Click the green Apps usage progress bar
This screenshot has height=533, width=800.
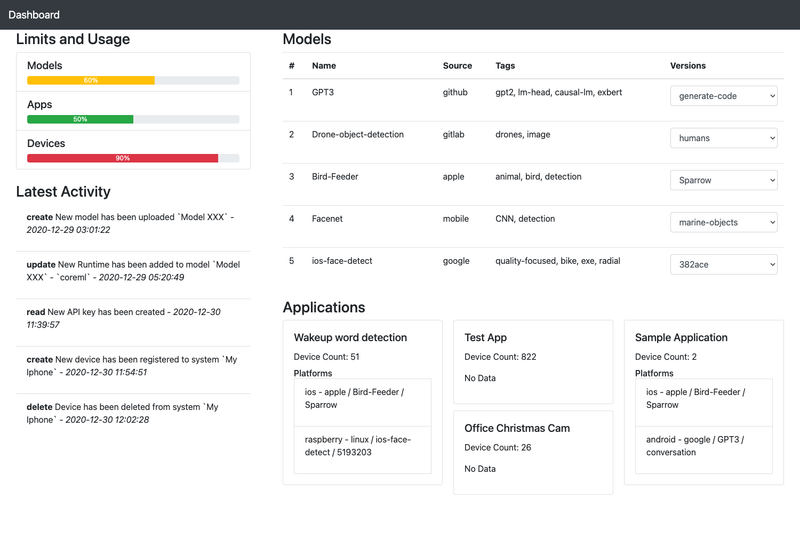80,119
